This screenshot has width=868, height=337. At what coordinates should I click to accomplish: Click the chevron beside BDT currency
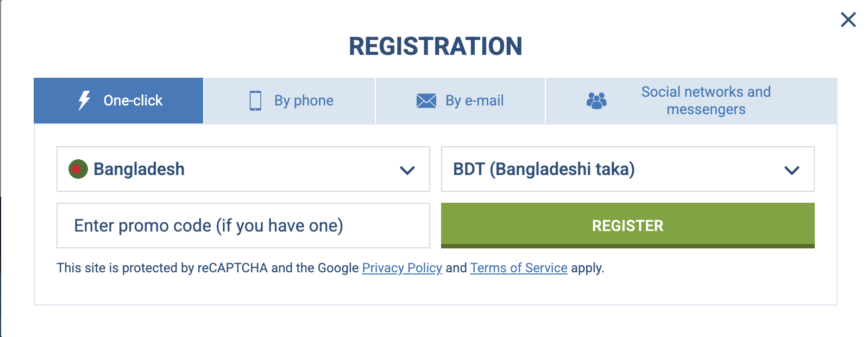(791, 170)
